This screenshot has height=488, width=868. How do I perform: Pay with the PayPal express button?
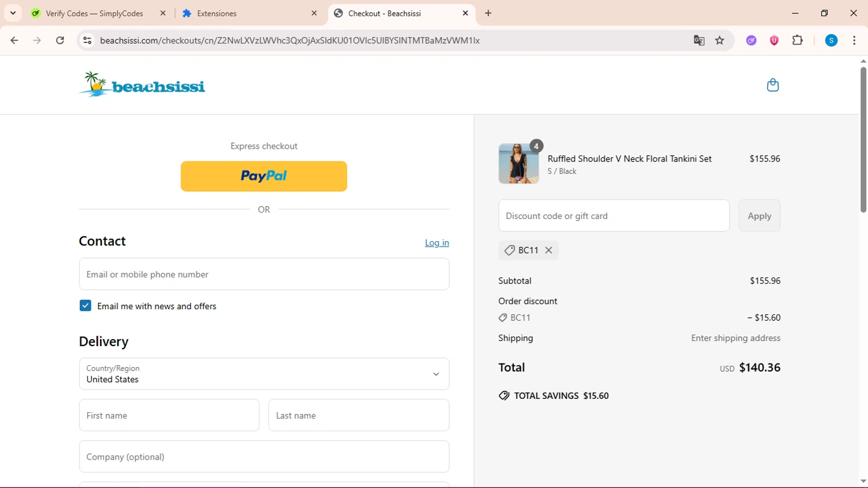coord(264,176)
